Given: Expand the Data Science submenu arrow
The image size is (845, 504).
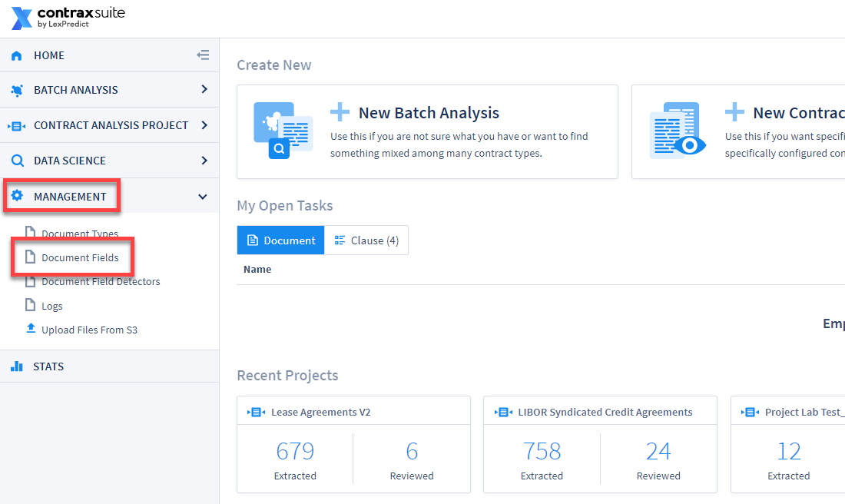Looking at the screenshot, I should (x=204, y=160).
